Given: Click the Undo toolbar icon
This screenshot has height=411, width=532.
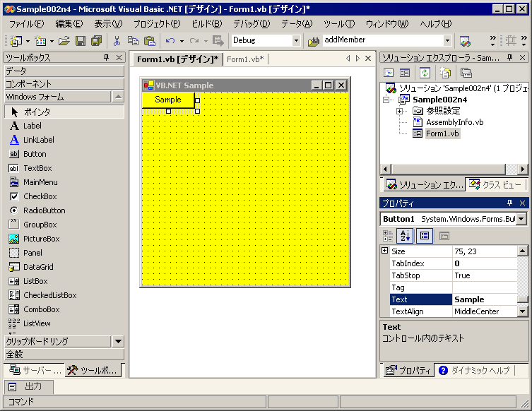Looking at the screenshot, I should (x=170, y=41).
